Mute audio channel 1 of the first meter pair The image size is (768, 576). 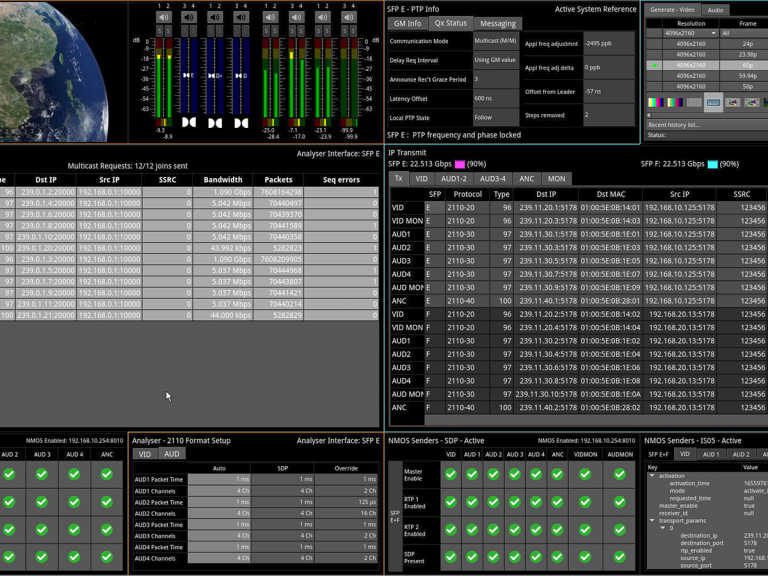[x=163, y=17]
